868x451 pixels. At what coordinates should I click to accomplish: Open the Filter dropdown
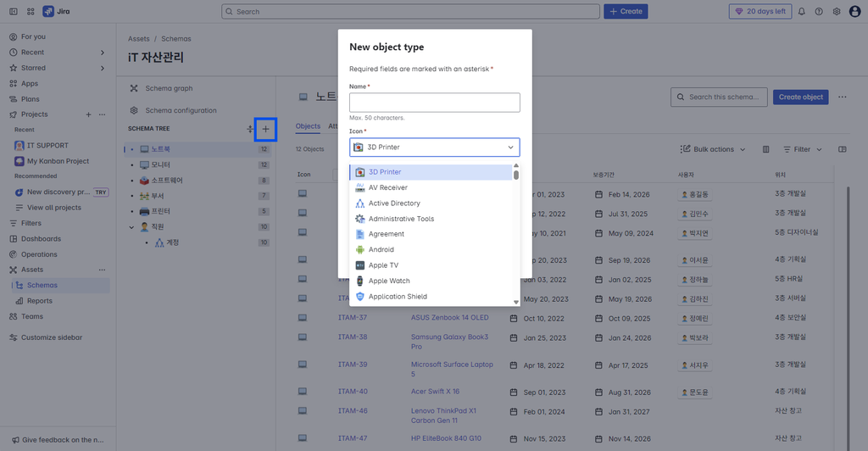pos(803,149)
